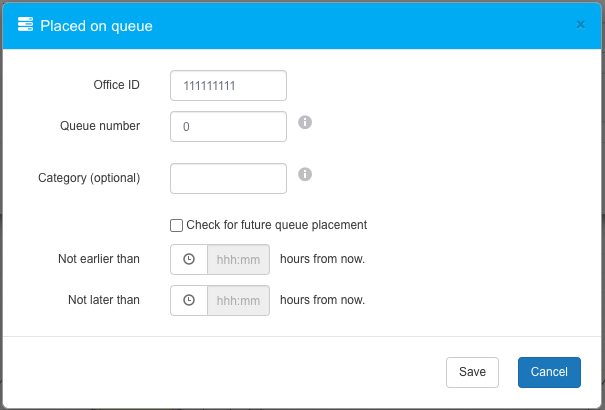Click the Not later than label
The image size is (605, 410).
coord(104,299)
